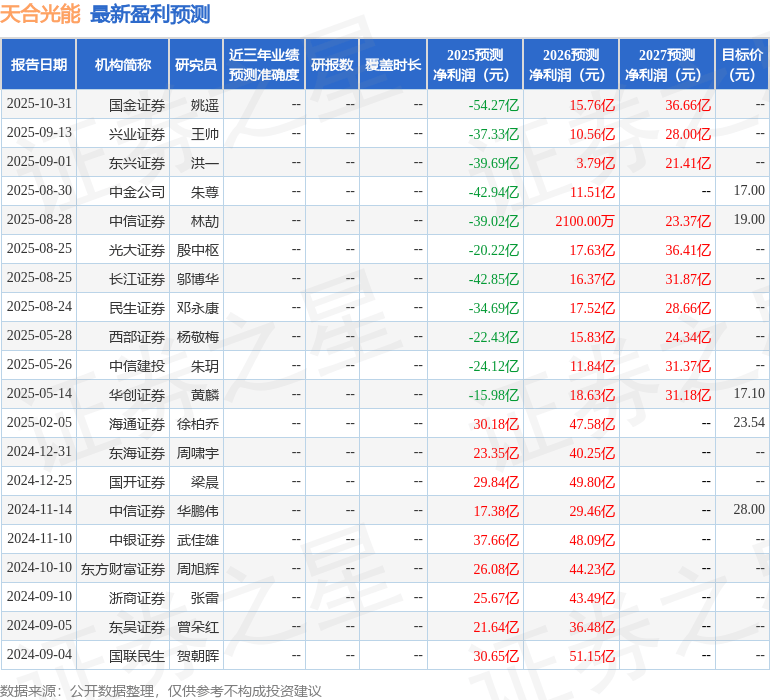Screen dimensions: 770x700
Task: Sort by the 报告日期 column header
Action: (39, 65)
